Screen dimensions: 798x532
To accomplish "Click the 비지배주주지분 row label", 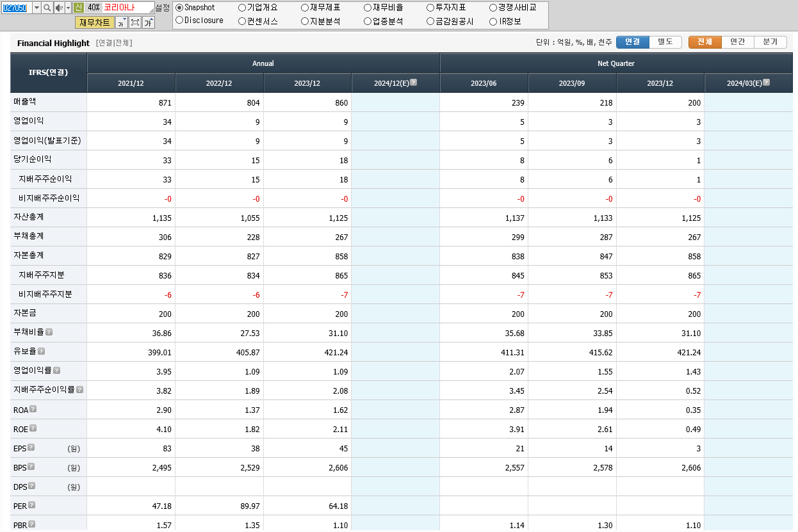I will 45,294.
